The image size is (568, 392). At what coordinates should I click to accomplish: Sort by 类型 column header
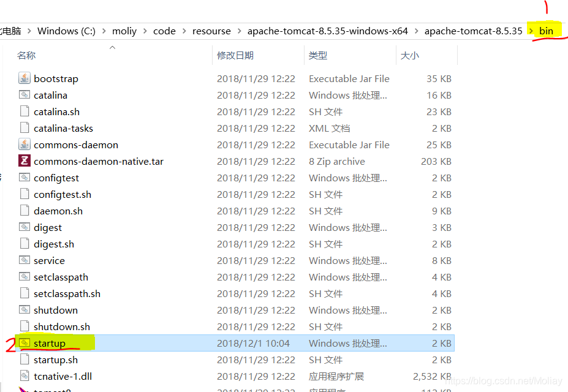click(x=318, y=55)
